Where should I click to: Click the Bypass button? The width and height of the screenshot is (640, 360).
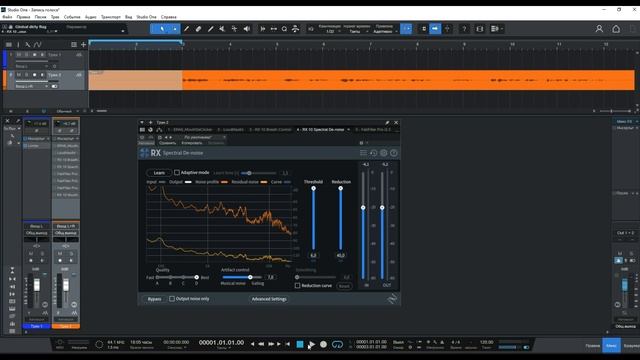(154, 299)
